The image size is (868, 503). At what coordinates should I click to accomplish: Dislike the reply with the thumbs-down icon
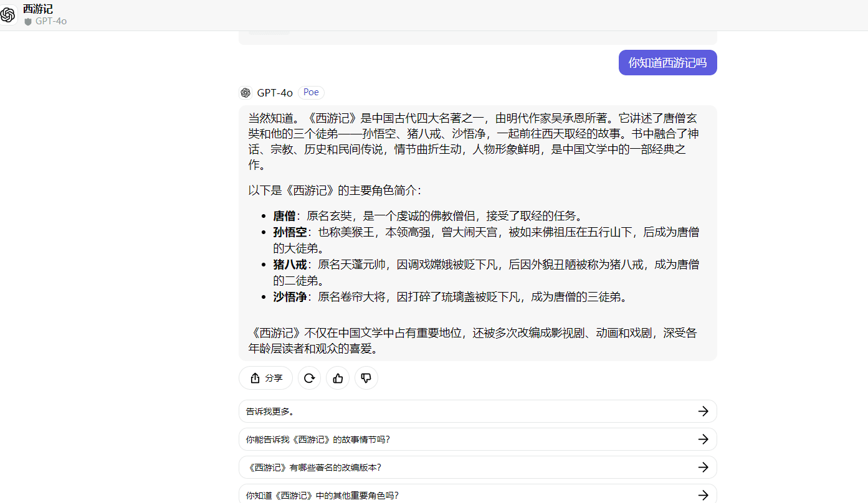(x=366, y=378)
